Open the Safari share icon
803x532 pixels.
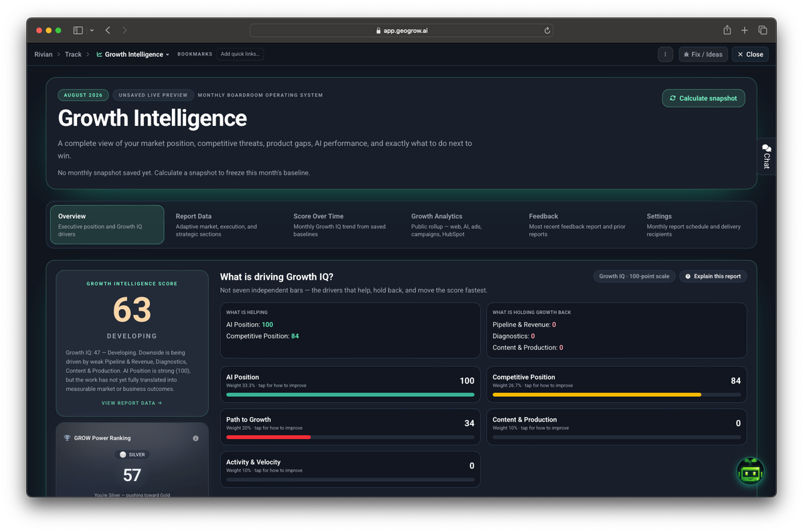727,30
